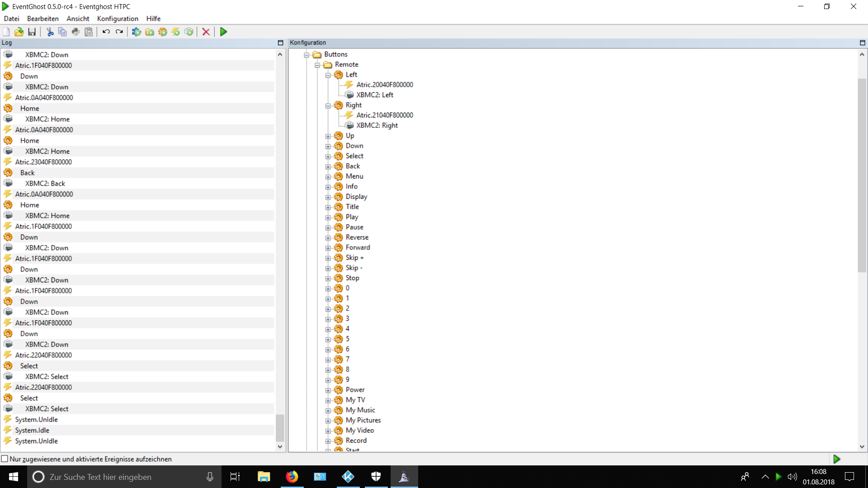Viewport: 868px width, 488px height.
Task: Create a new configuration file
Action: coord(6,32)
